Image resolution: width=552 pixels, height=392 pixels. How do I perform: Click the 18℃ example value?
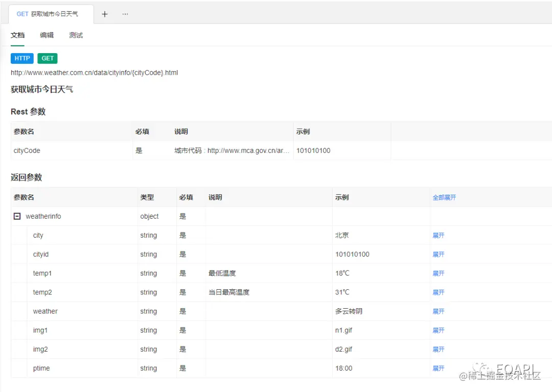click(x=342, y=273)
